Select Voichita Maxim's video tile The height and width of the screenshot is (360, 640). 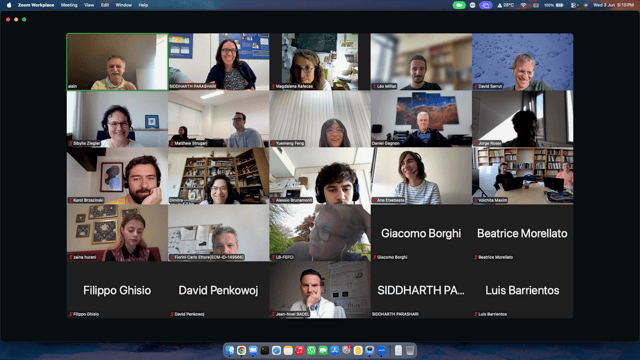pyautogui.click(x=522, y=176)
